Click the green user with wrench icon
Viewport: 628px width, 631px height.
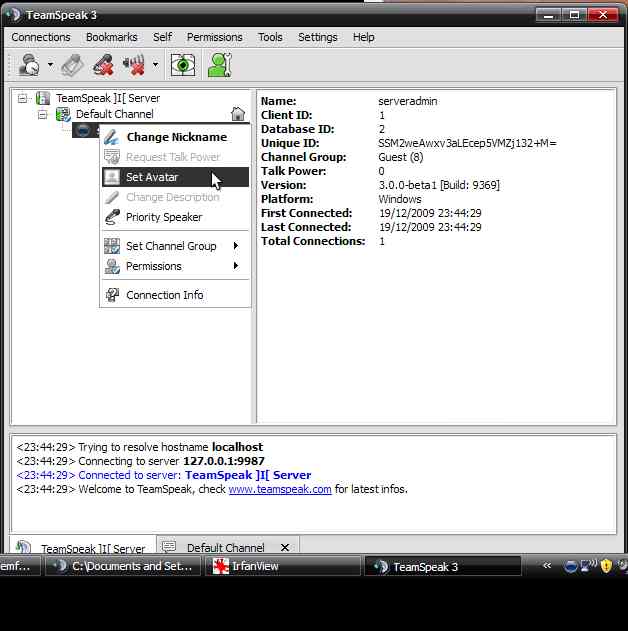click(220, 65)
